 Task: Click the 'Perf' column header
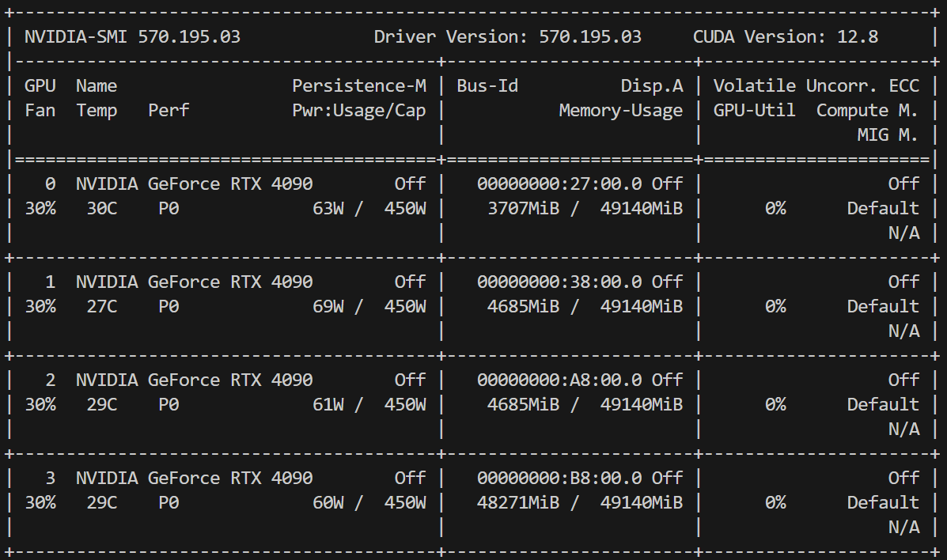(169, 111)
